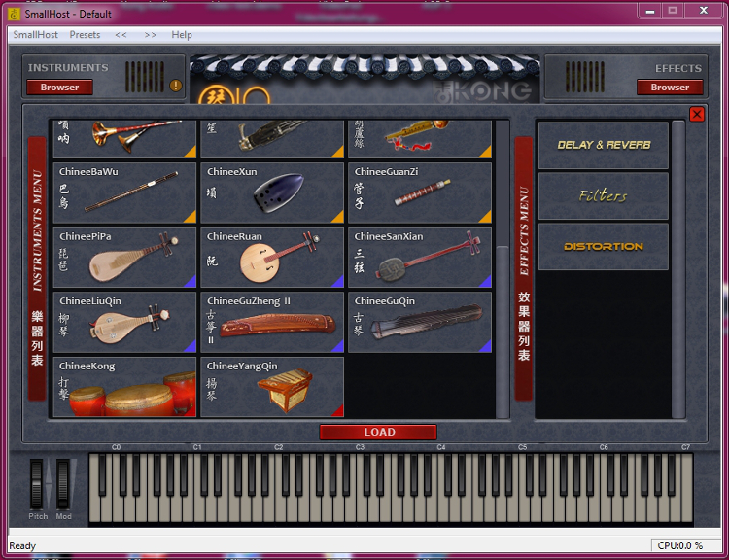This screenshot has width=729, height=560.
Task: Select the ChineeXun ocarina instrument
Action: (272, 193)
